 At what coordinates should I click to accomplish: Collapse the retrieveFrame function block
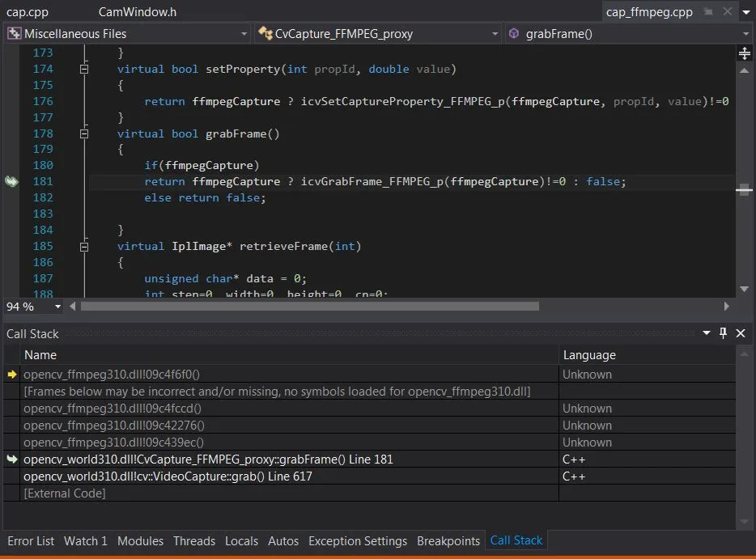pyautogui.click(x=83, y=247)
